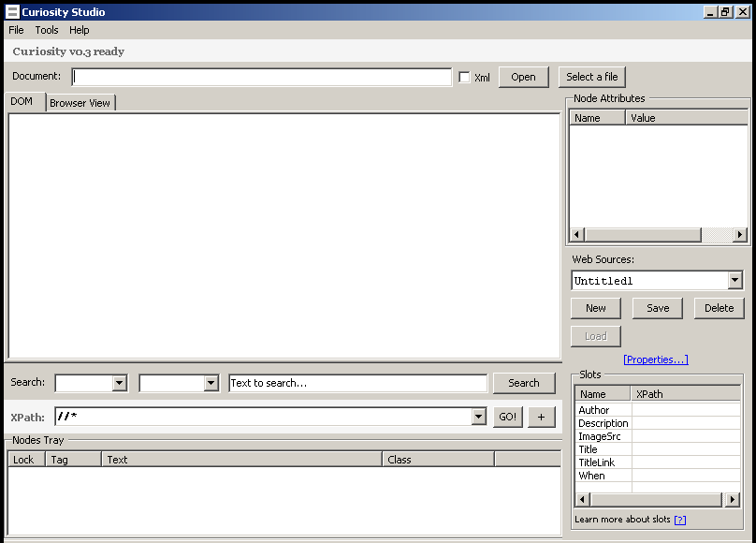Switch to the Browser View tab
This screenshot has height=543, width=756.
point(80,103)
